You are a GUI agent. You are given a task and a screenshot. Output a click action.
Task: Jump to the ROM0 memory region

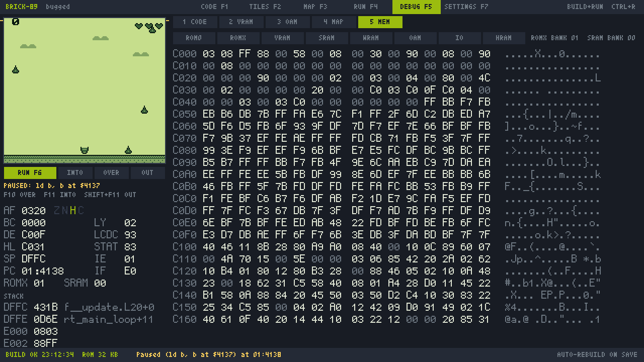pyautogui.click(x=194, y=38)
